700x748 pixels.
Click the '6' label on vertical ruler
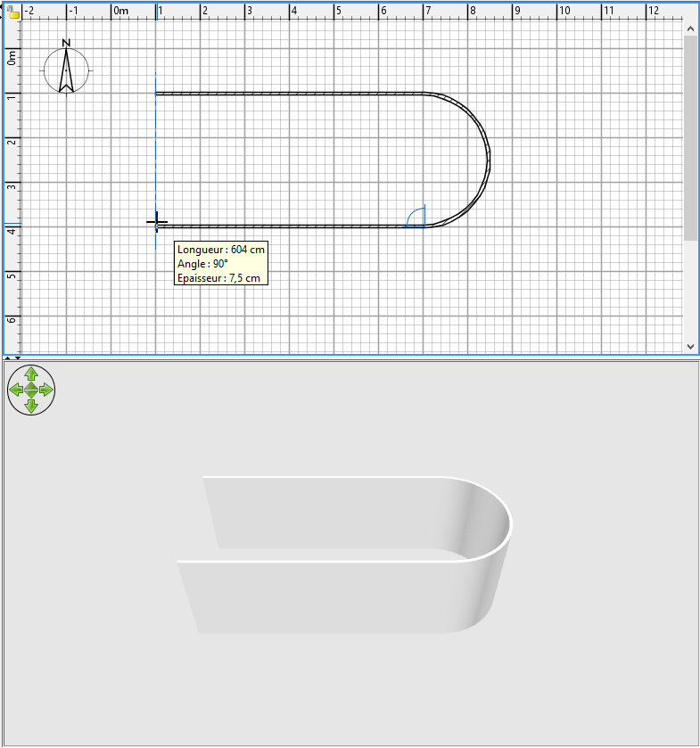(12, 320)
